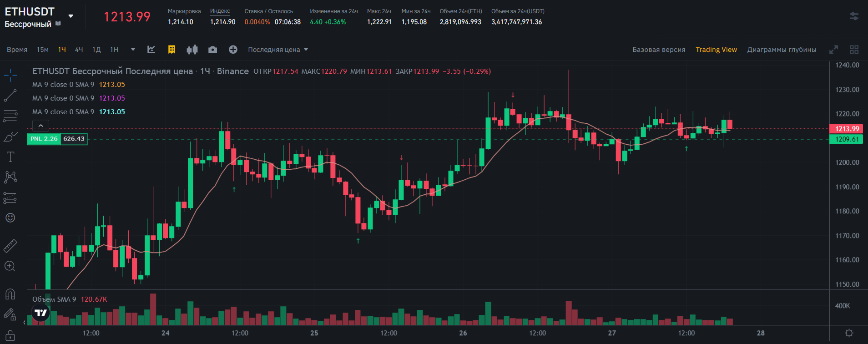Click the 626.43 position size label

tap(74, 139)
